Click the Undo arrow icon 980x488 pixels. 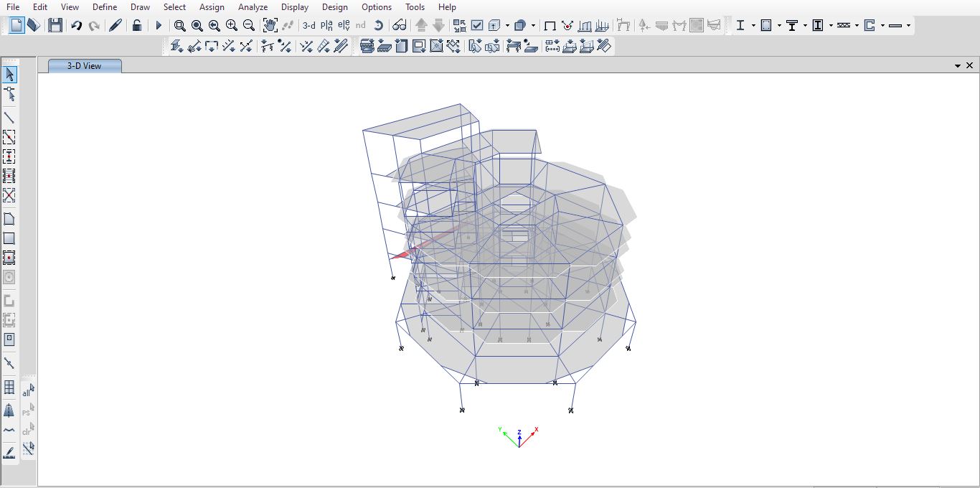(76, 26)
